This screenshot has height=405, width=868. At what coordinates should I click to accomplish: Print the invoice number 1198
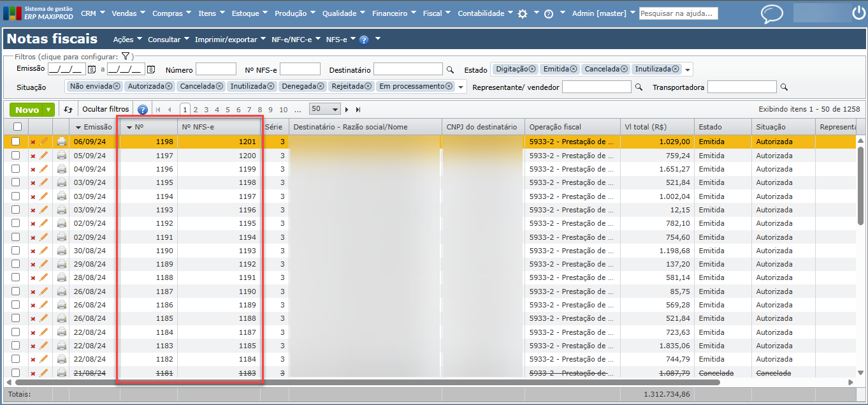(x=62, y=142)
